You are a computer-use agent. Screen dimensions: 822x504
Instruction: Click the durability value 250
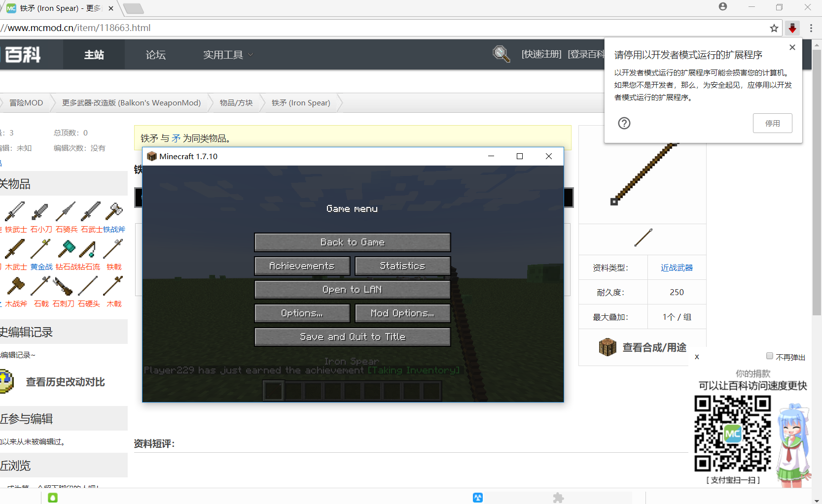pyautogui.click(x=677, y=292)
